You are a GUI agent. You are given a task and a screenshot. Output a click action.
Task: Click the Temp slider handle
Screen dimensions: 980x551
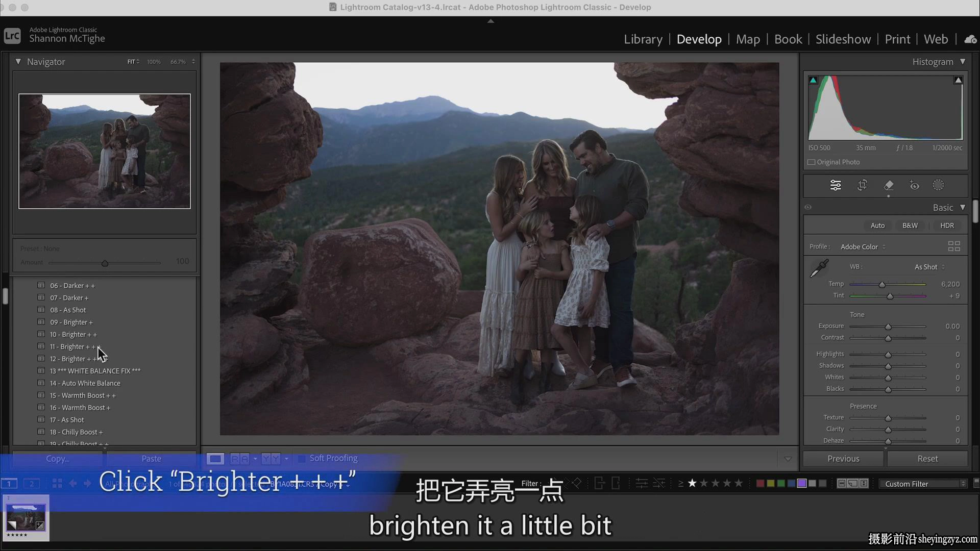point(882,284)
